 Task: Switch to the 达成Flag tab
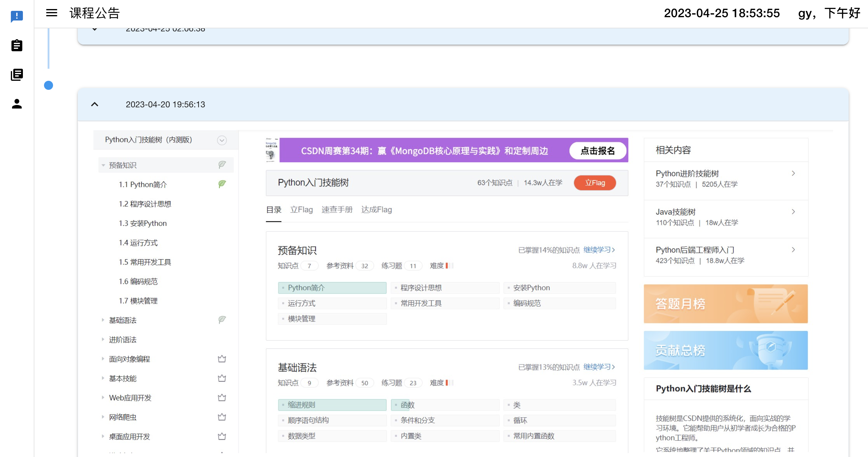click(376, 209)
